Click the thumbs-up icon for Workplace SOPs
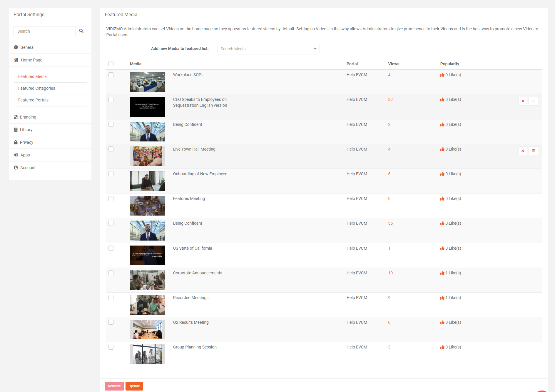The height and width of the screenshot is (392, 555). click(x=442, y=75)
